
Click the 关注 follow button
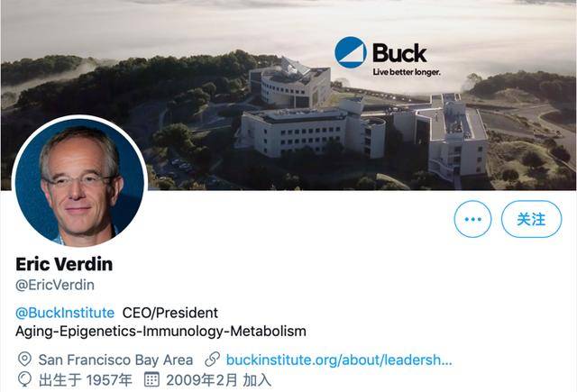[531, 219]
